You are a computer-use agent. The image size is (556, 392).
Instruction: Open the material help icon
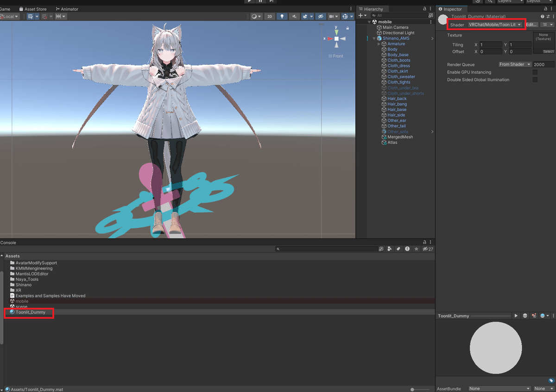pyautogui.click(x=543, y=17)
